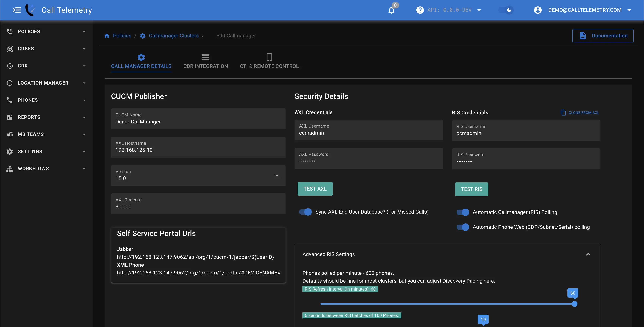The height and width of the screenshot is (327, 644).
Task: Click the RIS Refresh Interval slider thumb
Action: coord(574,304)
